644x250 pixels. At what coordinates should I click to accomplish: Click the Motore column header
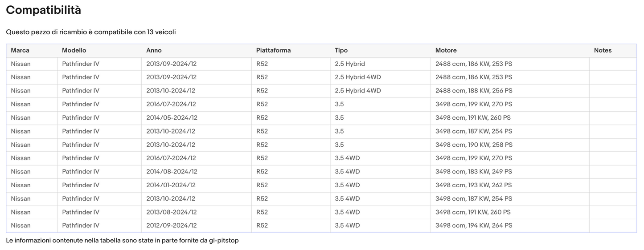point(446,50)
